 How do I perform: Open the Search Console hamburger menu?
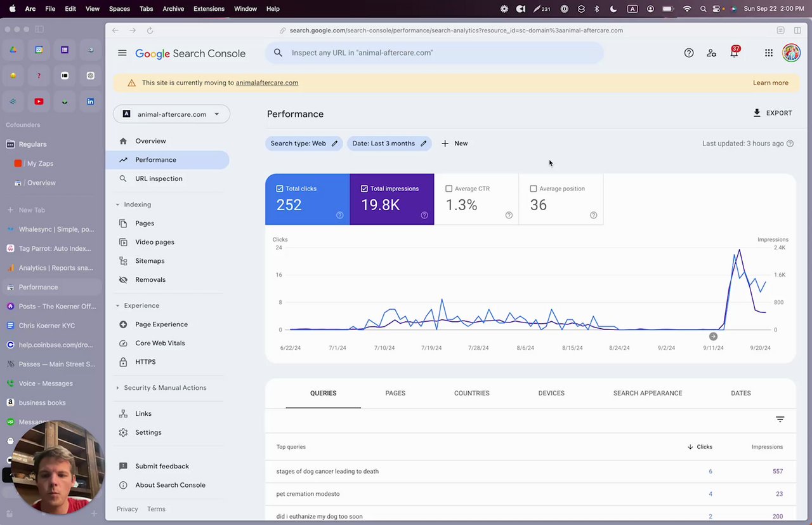122,53
